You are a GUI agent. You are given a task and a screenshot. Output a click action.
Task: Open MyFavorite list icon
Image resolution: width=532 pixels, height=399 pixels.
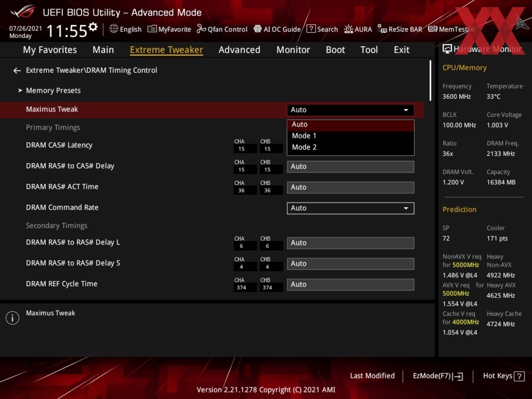(x=152, y=29)
